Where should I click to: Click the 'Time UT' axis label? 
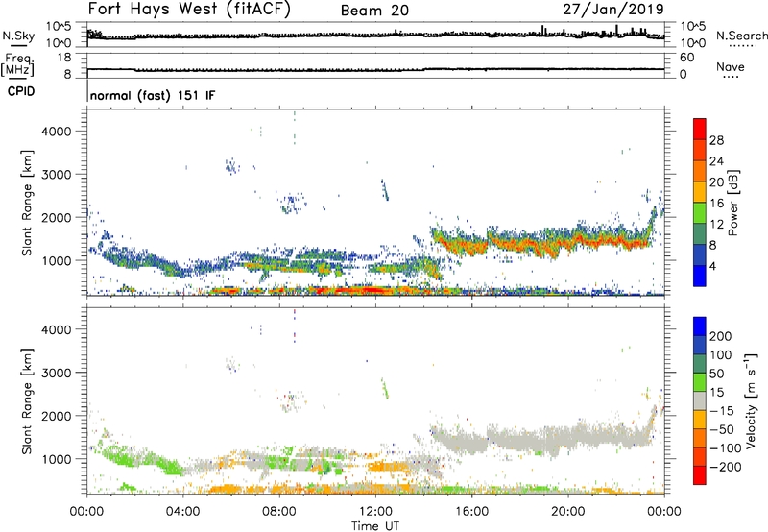375,525
